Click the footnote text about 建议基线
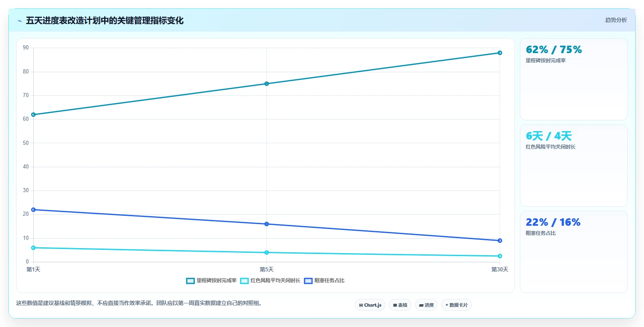 tap(139, 303)
